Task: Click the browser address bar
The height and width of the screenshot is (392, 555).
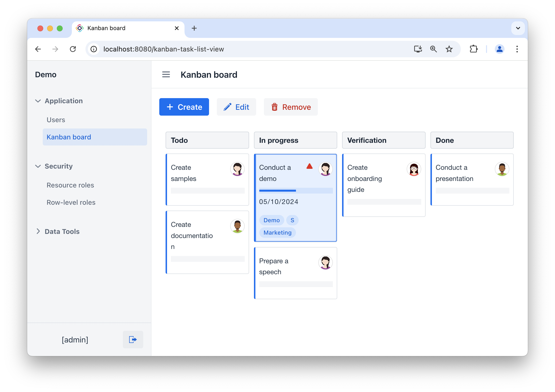Action: [x=164, y=49]
